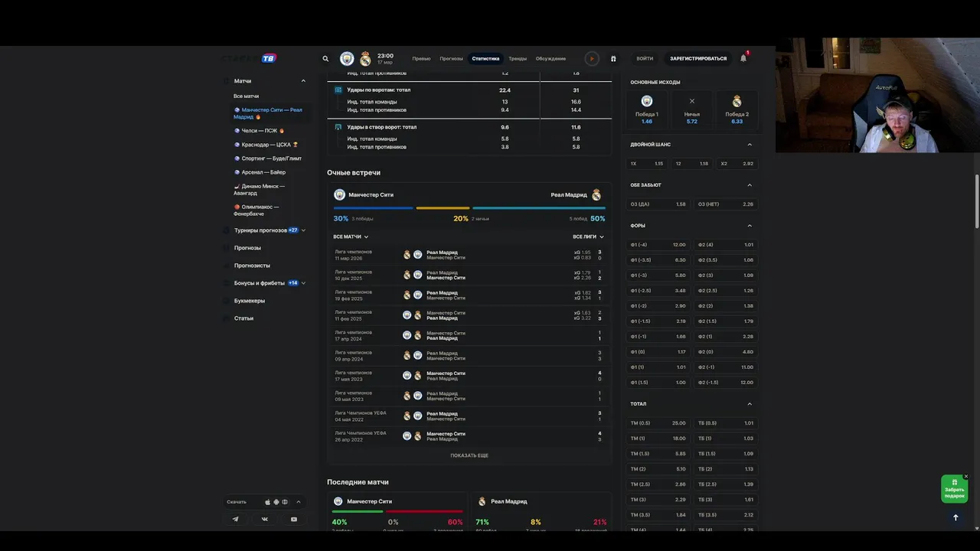
Task: Click the gift box icon in header
Action: pos(613,58)
